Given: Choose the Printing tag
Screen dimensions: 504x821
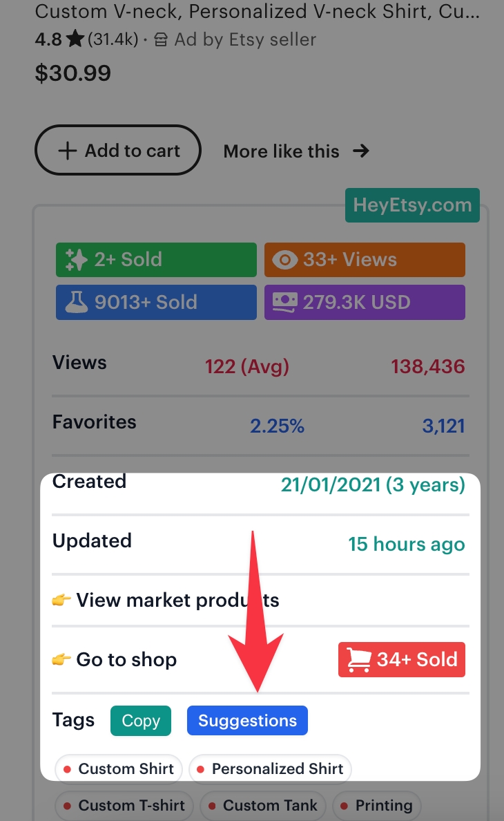Looking at the screenshot, I should tap(376, 806).
